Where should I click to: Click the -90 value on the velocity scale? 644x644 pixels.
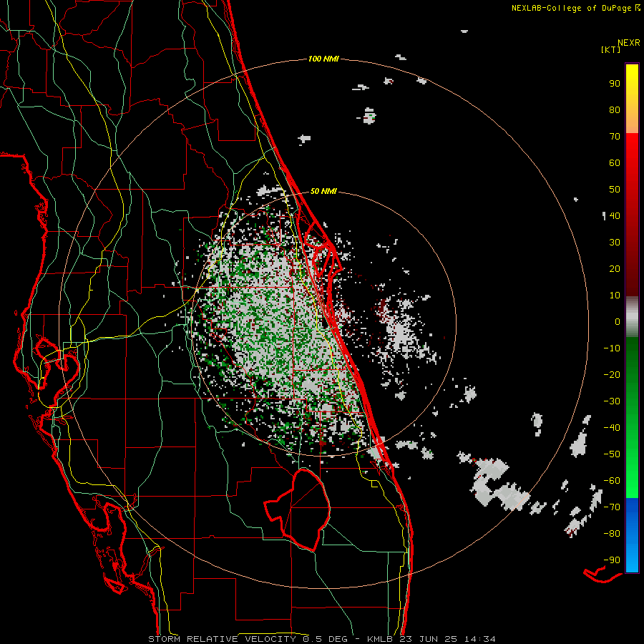[612, 560]
